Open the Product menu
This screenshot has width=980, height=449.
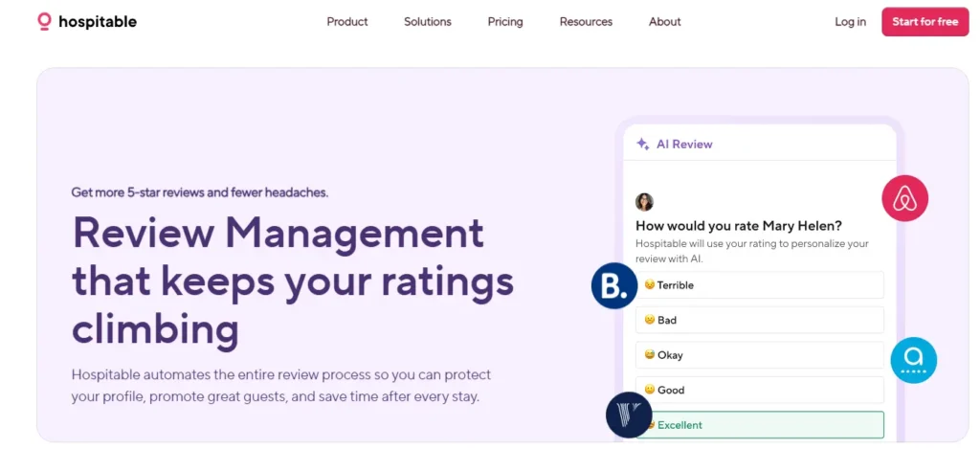(346, 22)
